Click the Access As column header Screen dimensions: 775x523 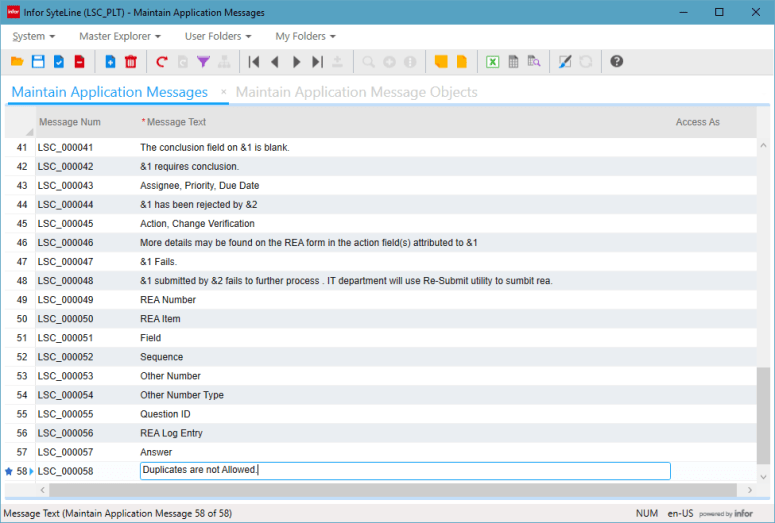(697, 122)
